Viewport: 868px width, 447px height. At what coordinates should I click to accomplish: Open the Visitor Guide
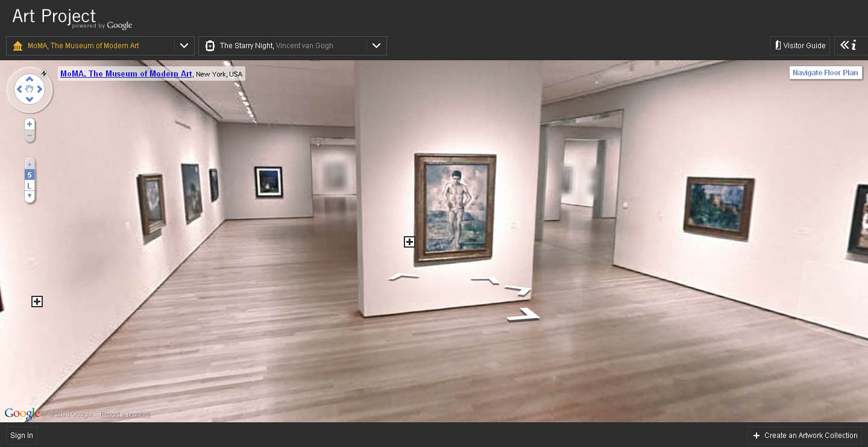tap(800, 46)
